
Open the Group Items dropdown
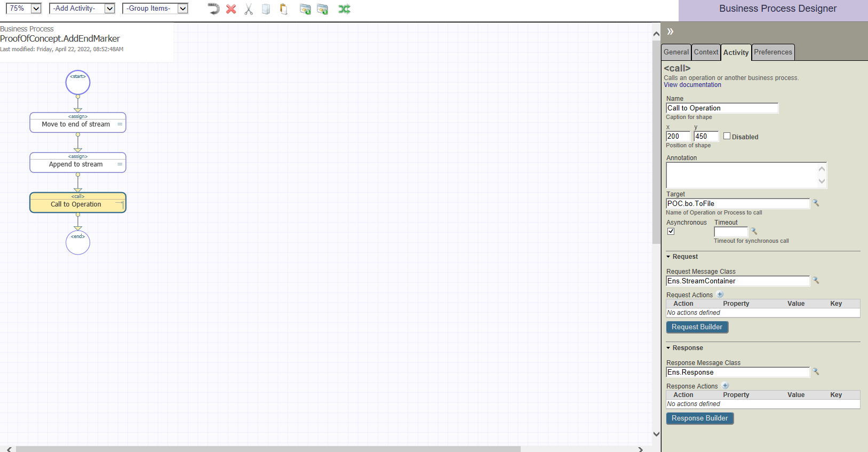155,9
